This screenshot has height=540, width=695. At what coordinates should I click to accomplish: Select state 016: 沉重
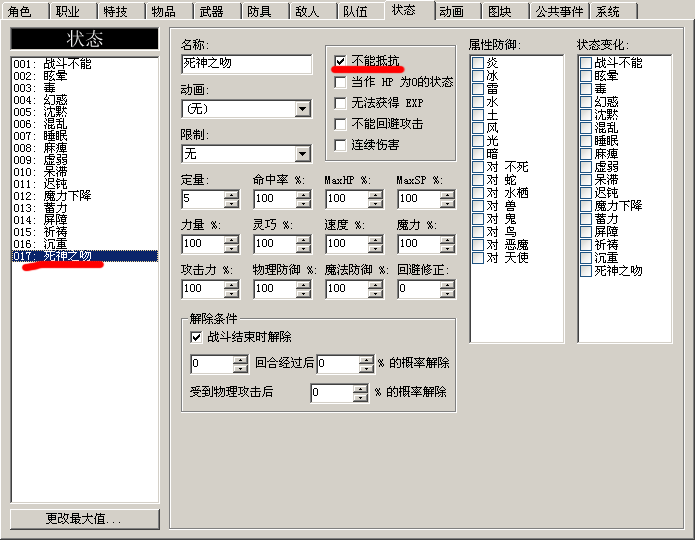coord(85,244)
